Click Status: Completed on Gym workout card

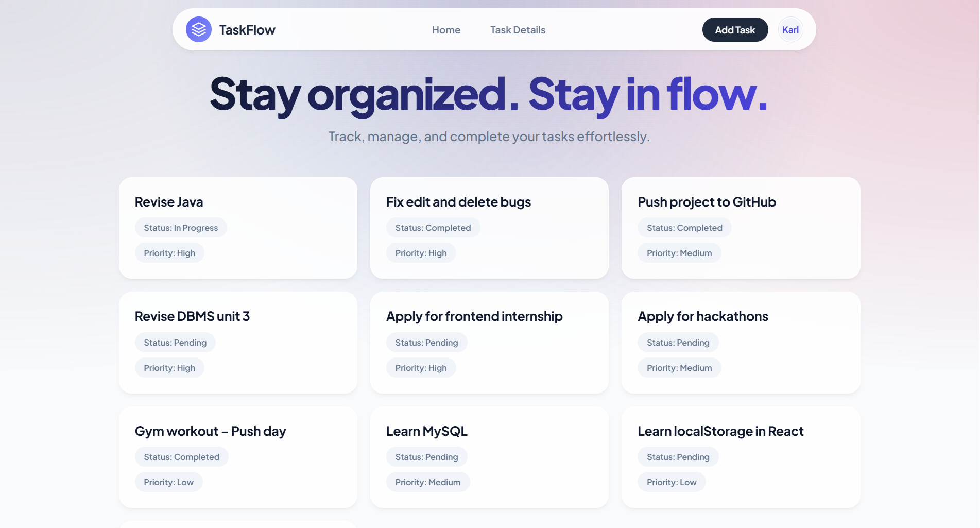(182, 457)
